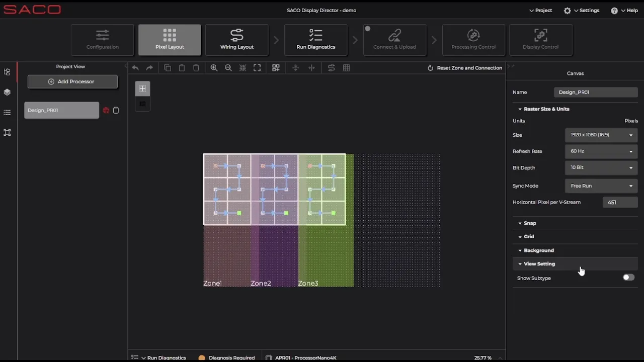This screenshot has width=644, height=362.
Task: Open the Size dropdown showing 1920 x 1080
Action: coord(601,135)
